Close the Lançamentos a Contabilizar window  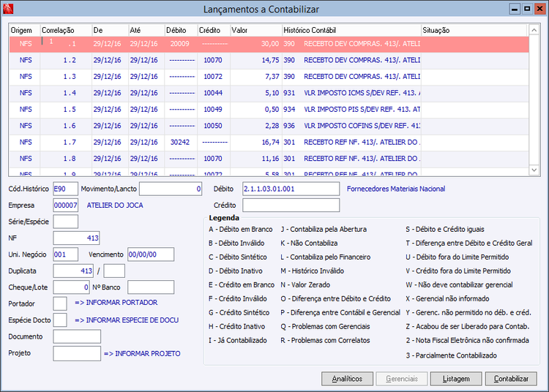539,9
